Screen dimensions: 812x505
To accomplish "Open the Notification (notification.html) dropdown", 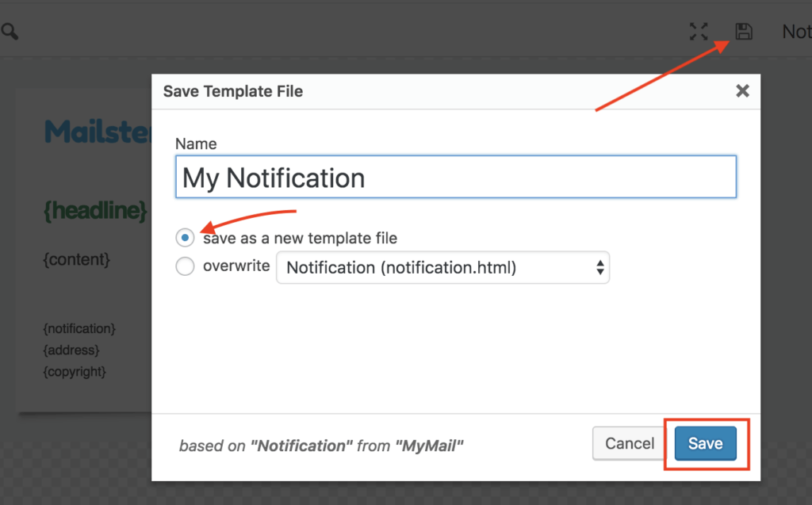I will click(442, 268).
